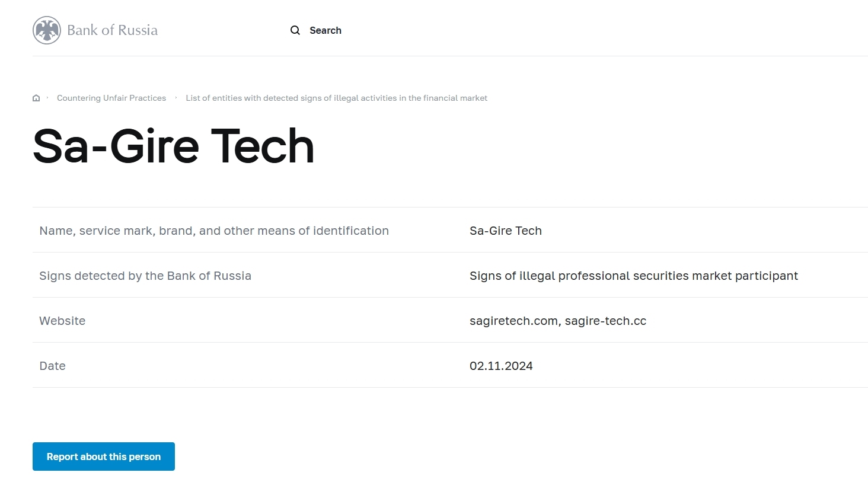Image resolution: width=868 pixels, height=498 pixels.
Task: Select the Signs detected by the Bank of Russia label
Action: pos(145,276)
